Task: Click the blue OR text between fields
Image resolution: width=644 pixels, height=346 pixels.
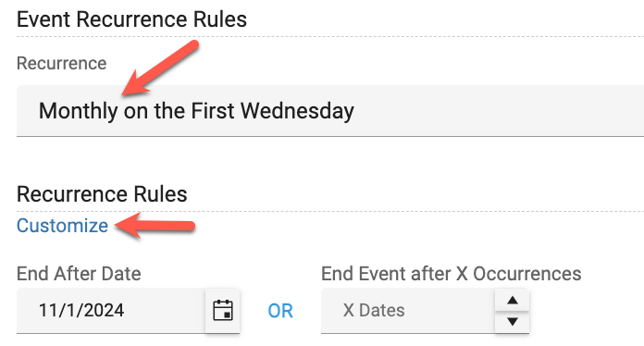Action: [280, 311]
